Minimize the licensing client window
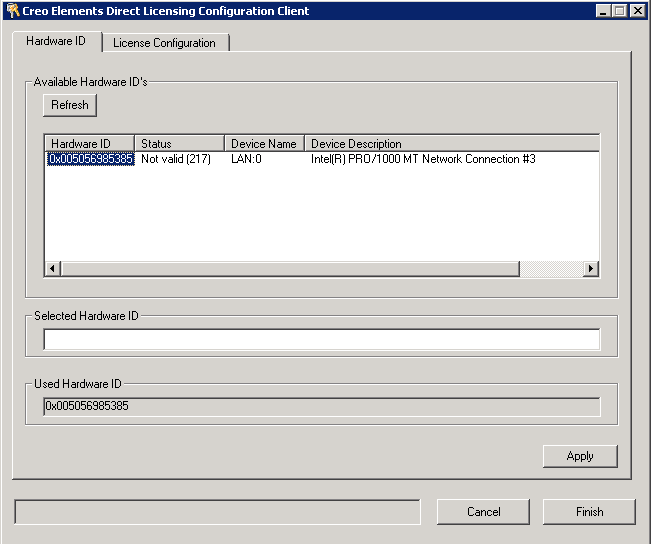The width and height of the screenshot is (651, 544). [x=603, y=11]
